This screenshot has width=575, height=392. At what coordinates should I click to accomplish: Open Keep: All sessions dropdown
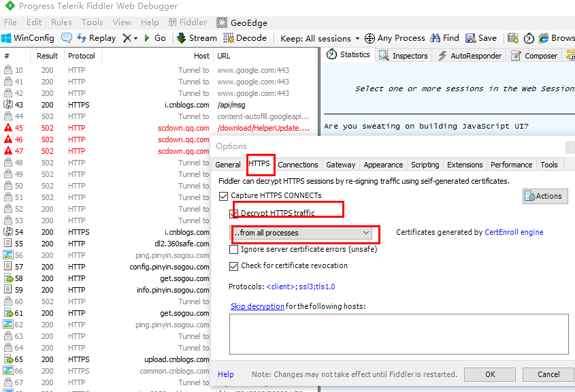pos(320,39)
